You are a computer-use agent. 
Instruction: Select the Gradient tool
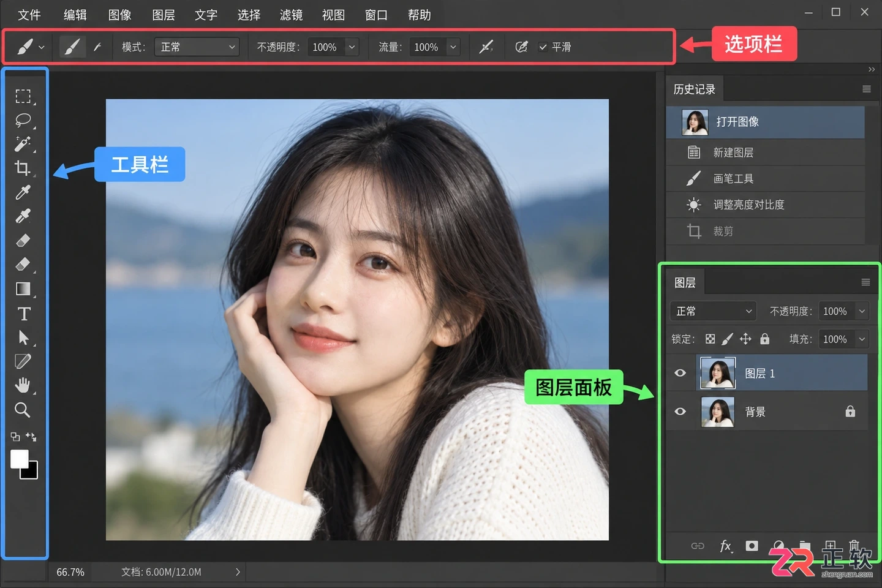(23, 288)
